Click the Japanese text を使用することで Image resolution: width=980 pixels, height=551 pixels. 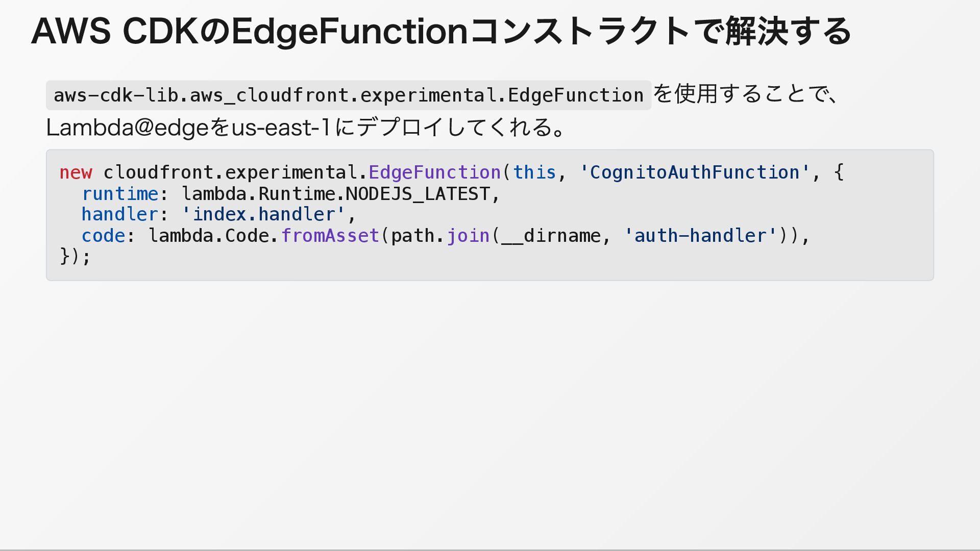coord(745,94)
